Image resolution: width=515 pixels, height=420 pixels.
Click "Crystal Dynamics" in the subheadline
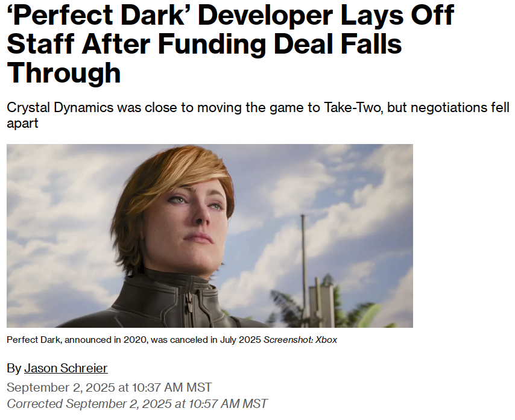coord(60,108)
